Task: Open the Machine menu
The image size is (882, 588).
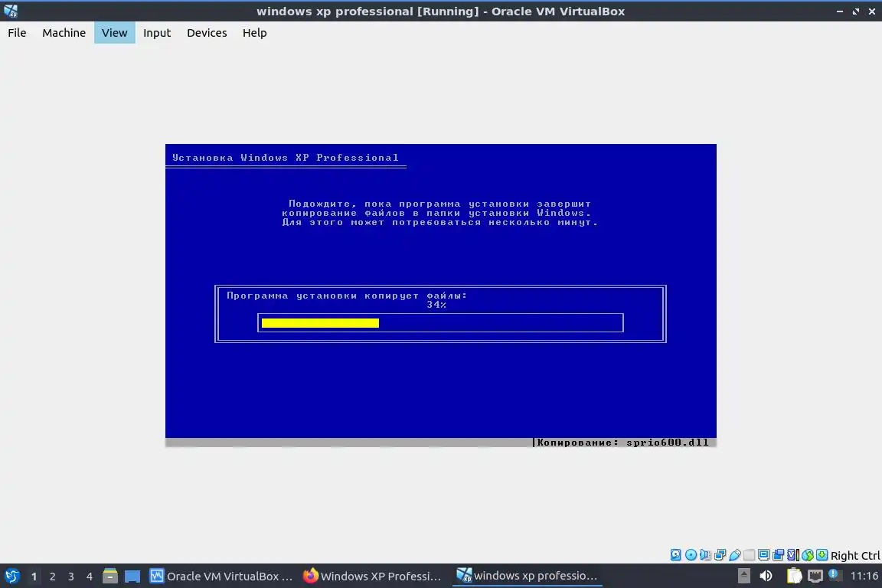Action: [64, 33]
